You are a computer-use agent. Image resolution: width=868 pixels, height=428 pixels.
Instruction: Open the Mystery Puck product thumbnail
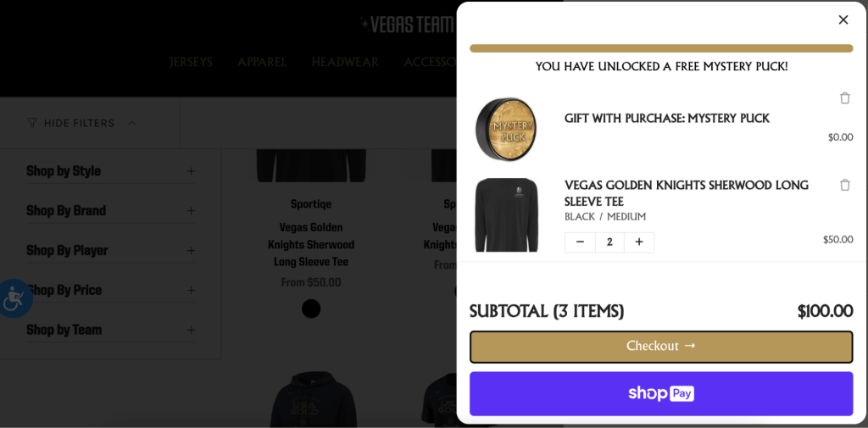506,129
